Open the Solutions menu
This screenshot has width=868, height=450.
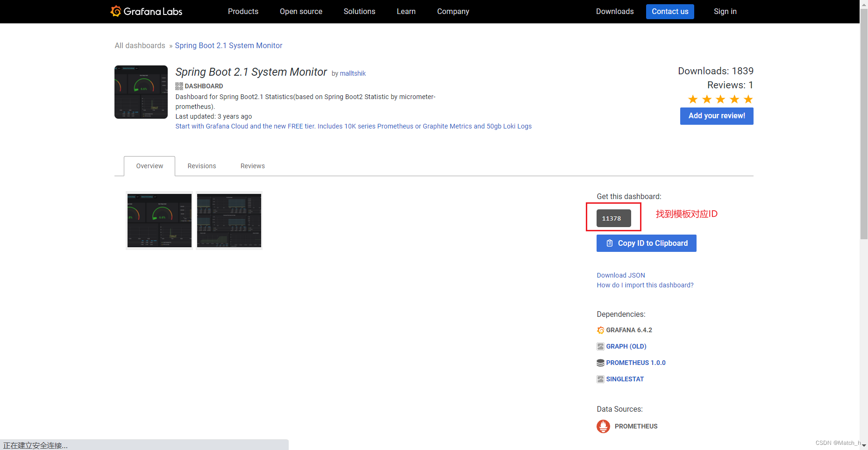pyautogui.click(x=359, y=11)
